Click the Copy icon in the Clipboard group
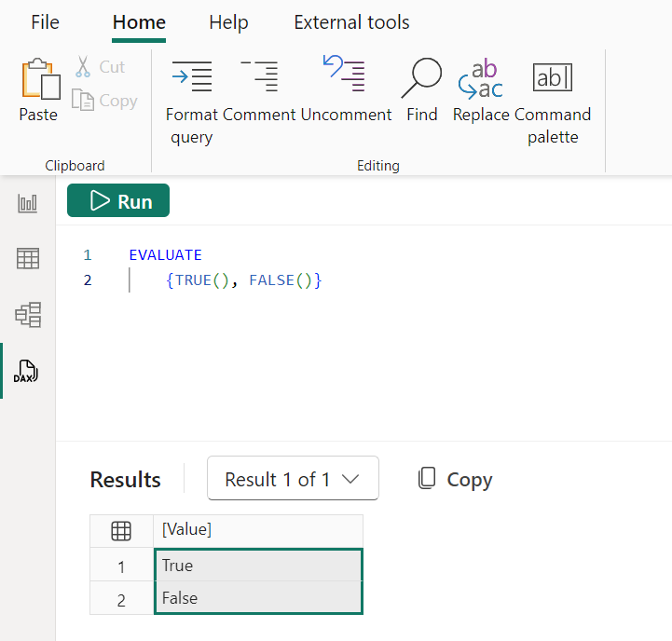 (x=82, y=100)
